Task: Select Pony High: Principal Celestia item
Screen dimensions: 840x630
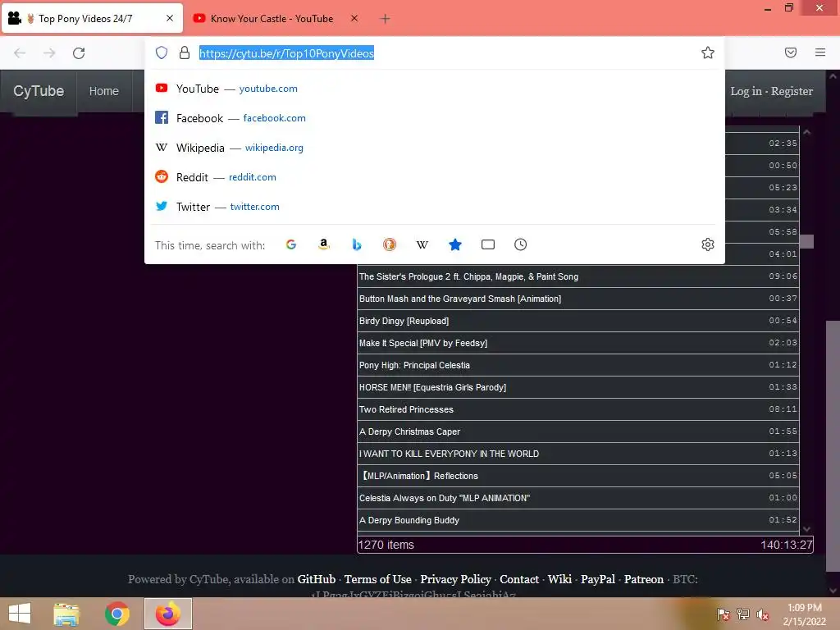Action: pos(578,365)
